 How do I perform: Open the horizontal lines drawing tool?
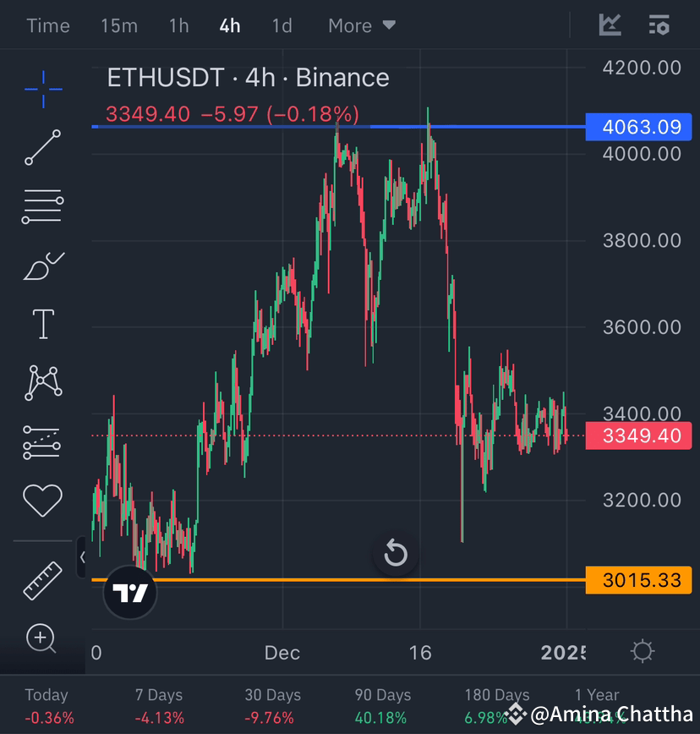42,205
